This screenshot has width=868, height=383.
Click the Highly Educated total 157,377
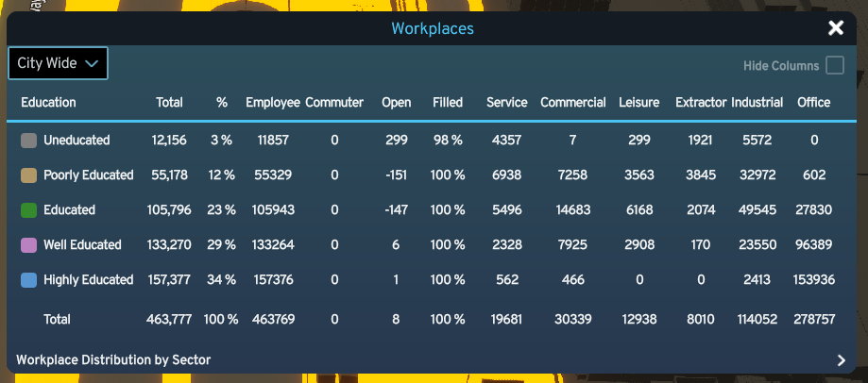169,279
